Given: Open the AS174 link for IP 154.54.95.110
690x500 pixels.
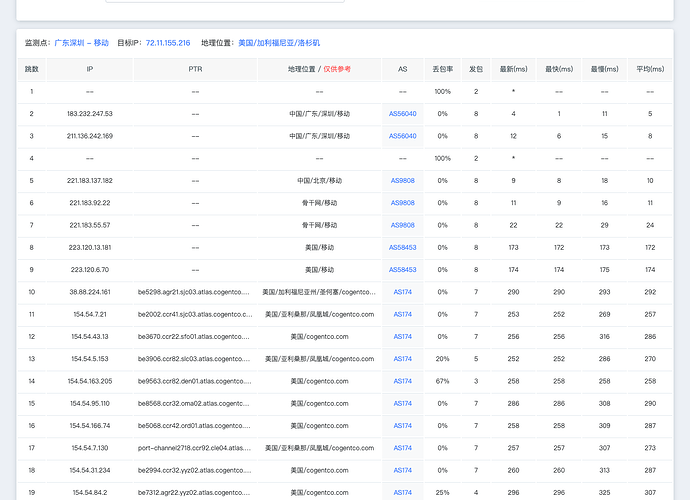Looking at the screenshot, I should [403, 404].
